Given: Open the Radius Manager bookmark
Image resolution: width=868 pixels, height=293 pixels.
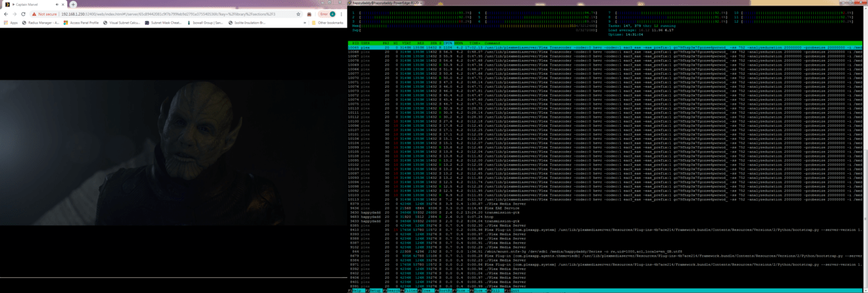Looking at the screenshot, I should 41,23.
